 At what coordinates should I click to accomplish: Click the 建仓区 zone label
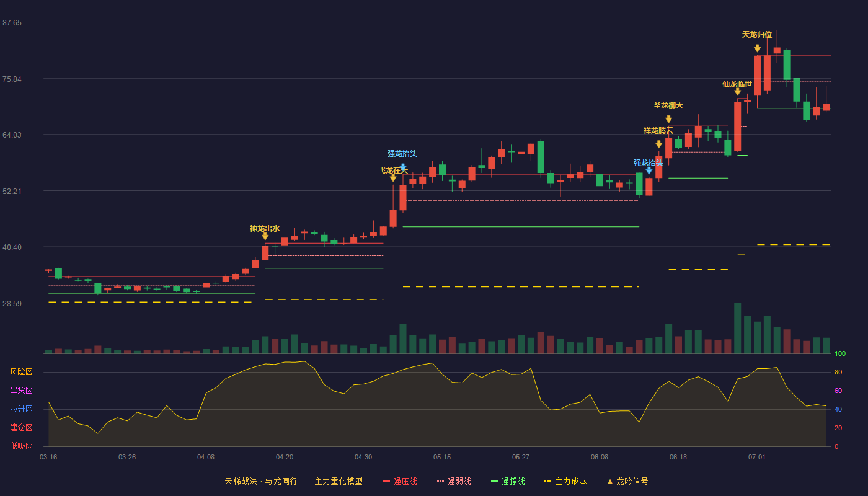pyautogui.click(x=22, y=428)
